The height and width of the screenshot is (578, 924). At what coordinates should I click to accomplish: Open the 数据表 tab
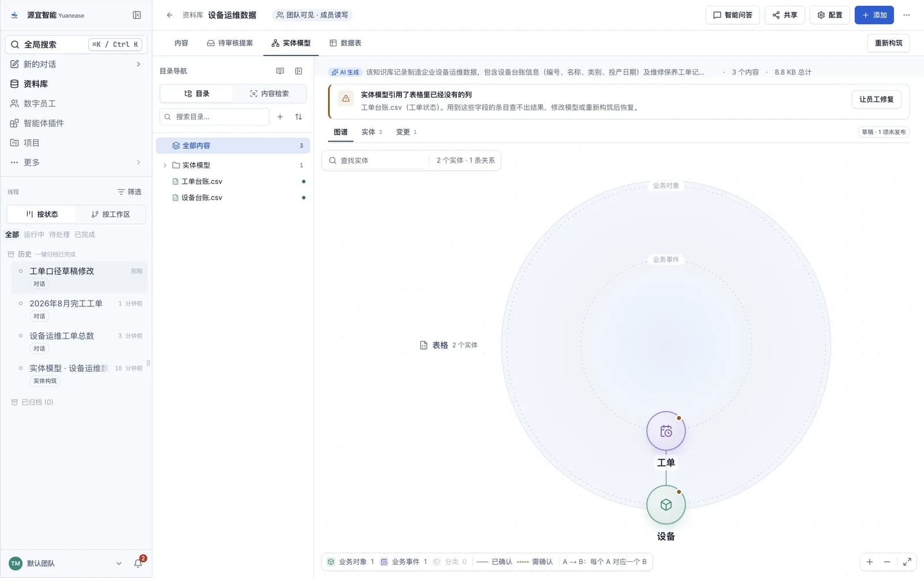click(x=345, y=43)
